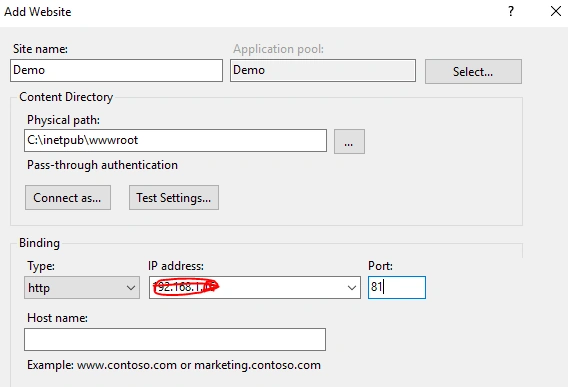Click the Physical path label
Screen dimensions: 568x387
(63, 120)
